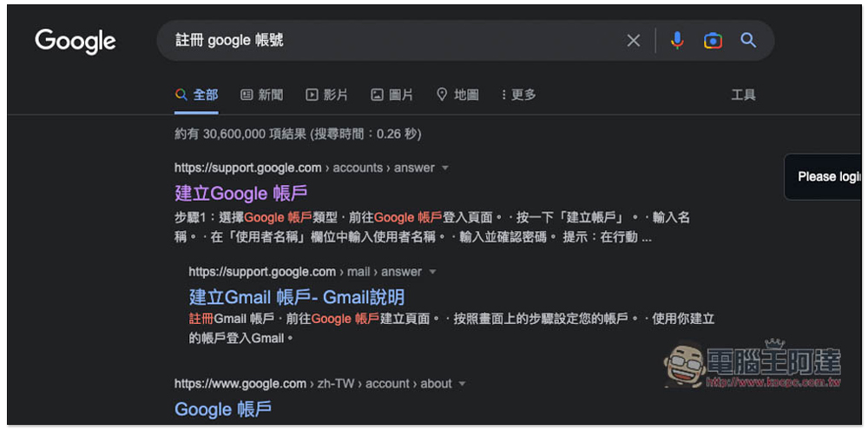
Task: Open the 工具 options
Action: click(x=744, y=95)
